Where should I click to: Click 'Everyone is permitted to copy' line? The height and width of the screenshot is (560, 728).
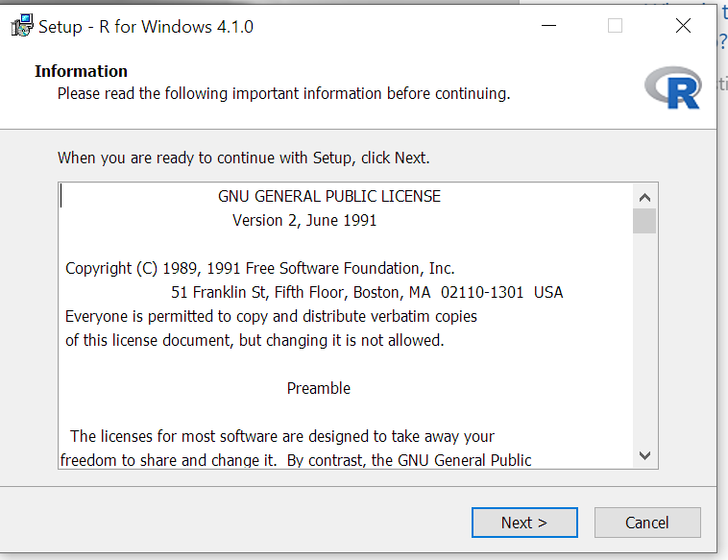(x=271, y=317)
